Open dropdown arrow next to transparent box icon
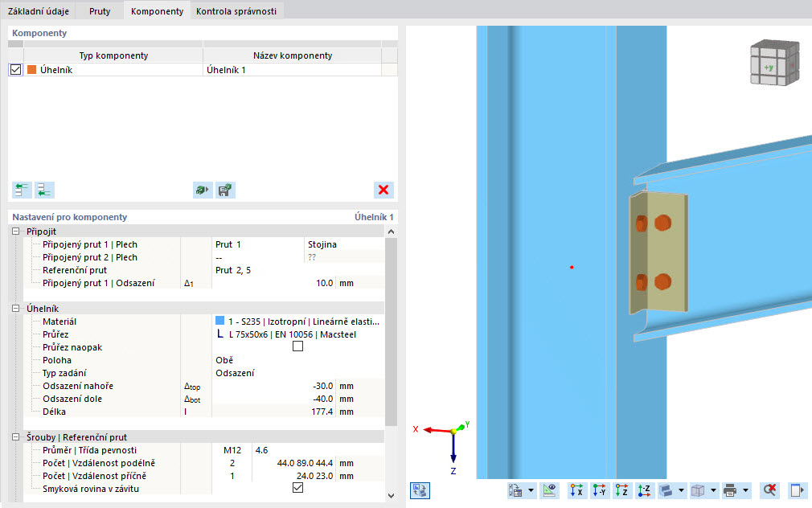The width and height of the screenshot is (812, 508). (714, 490)
